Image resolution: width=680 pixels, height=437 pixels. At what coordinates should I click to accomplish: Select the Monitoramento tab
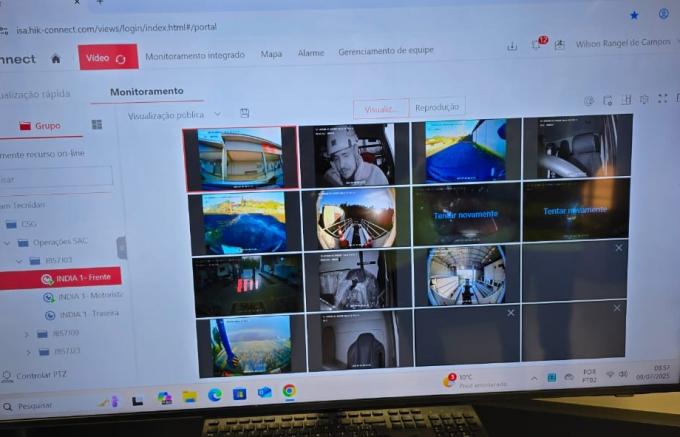coord(147,91)
